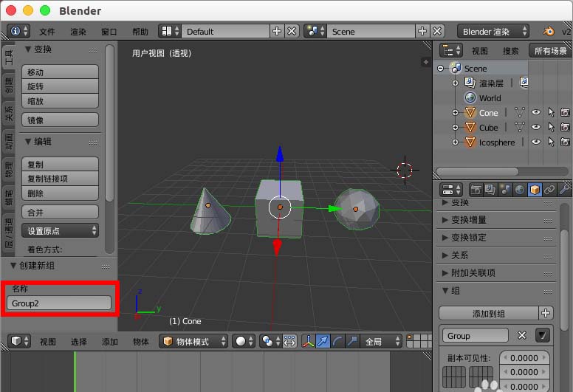This screenshot has height=392, width=573.
Task: Open the 3D View editor type selector
Action: pyautogui.click(x=19, y=341)
